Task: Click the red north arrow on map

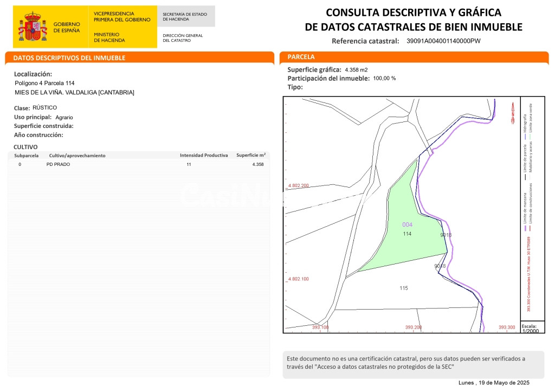Action: (x=511, y=113)
